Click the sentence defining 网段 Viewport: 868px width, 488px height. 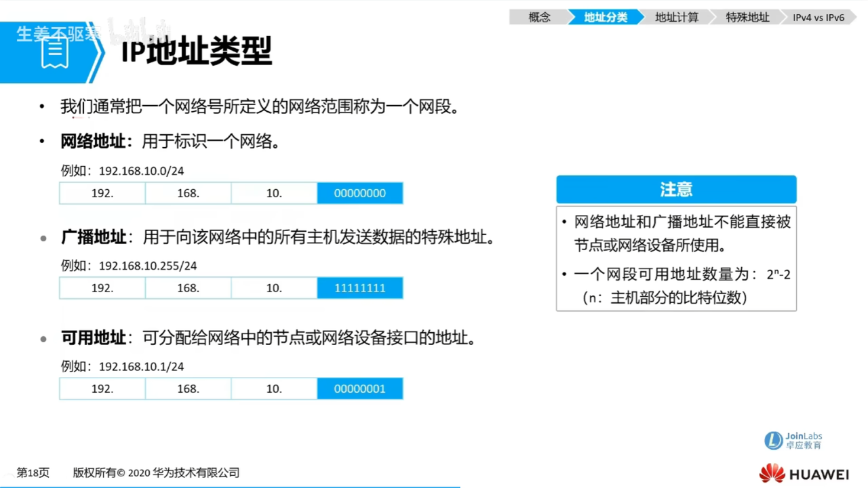[260, 106]
